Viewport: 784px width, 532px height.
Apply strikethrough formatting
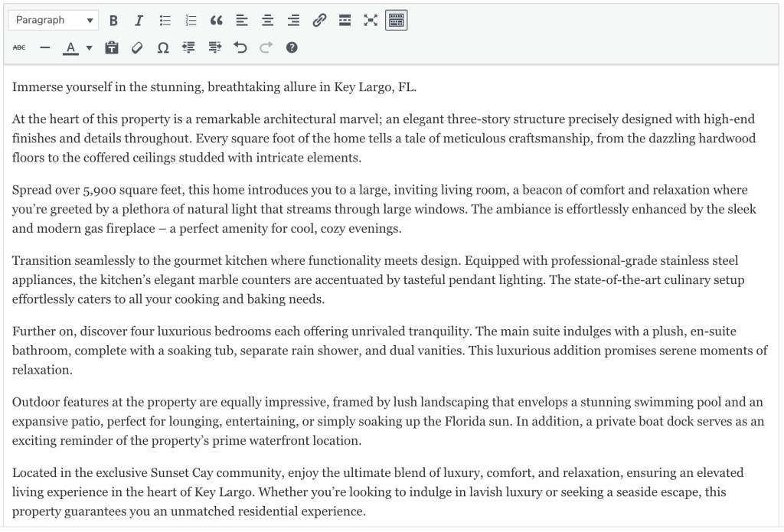click(19, 47)
